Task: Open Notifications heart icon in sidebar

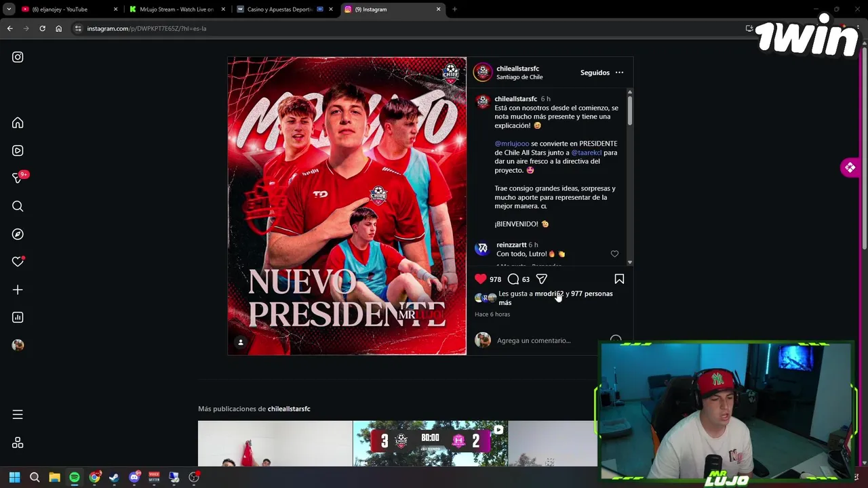Action: [18, 262]
